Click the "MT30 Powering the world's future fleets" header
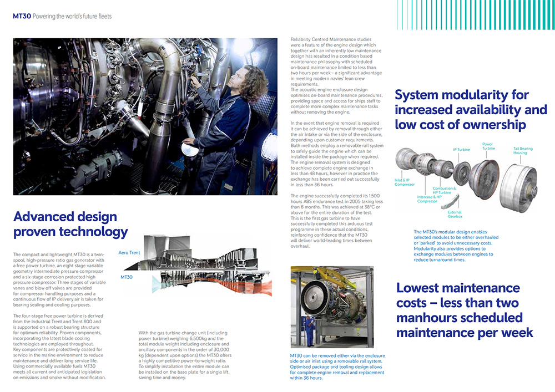Screen dimensions: 555x392 [x=62, y=16]
